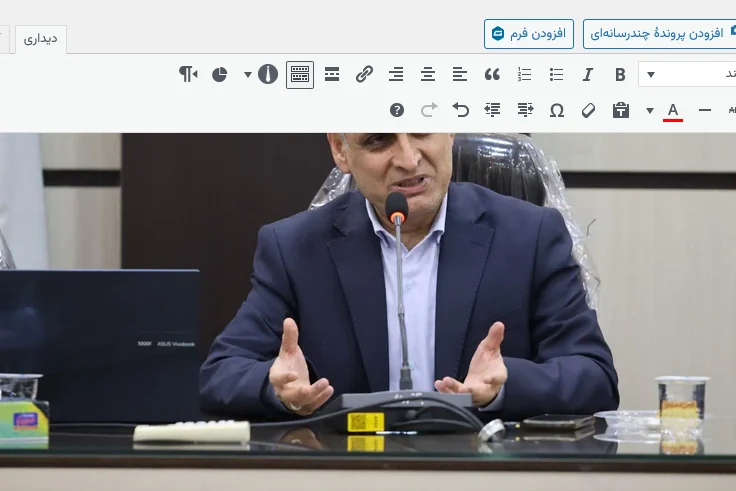736x491 pixels.
Task: Click the افزودن فرم add form button
Action: coord(529,33)
